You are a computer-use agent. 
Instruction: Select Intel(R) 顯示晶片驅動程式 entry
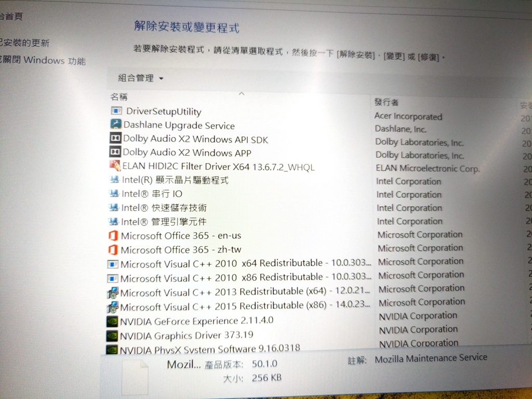[175, 180]
